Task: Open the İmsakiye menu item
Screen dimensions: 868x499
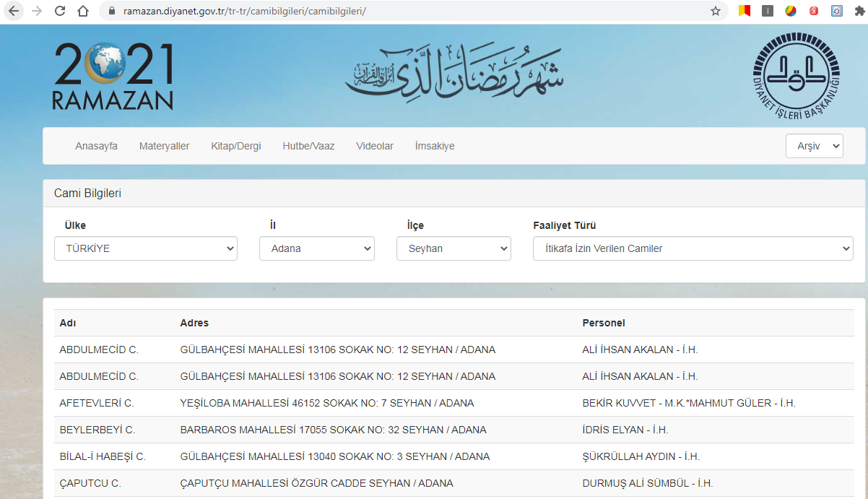Action: [x=435, y=146]
